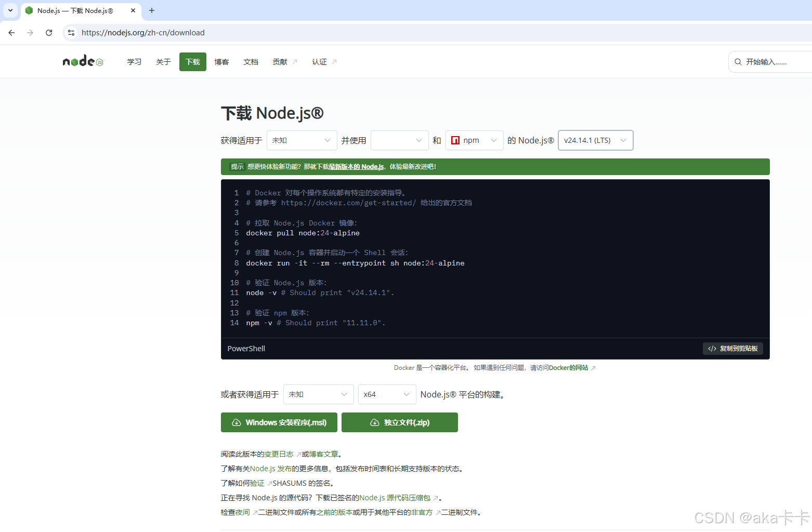This screenshot has height=532, width=812.
Task: Expand the x64 architecture dropdown
Action: (x=387, y=394)
